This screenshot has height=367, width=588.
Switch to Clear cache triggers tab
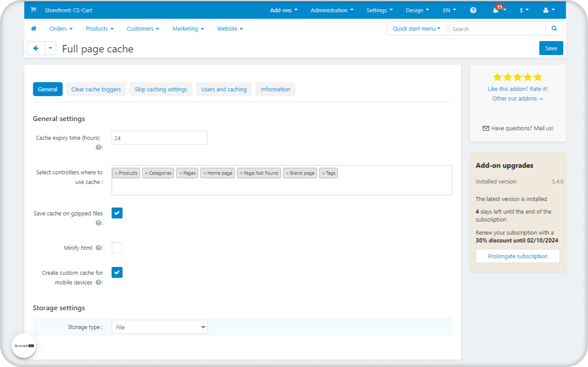[x=96, y=89]
